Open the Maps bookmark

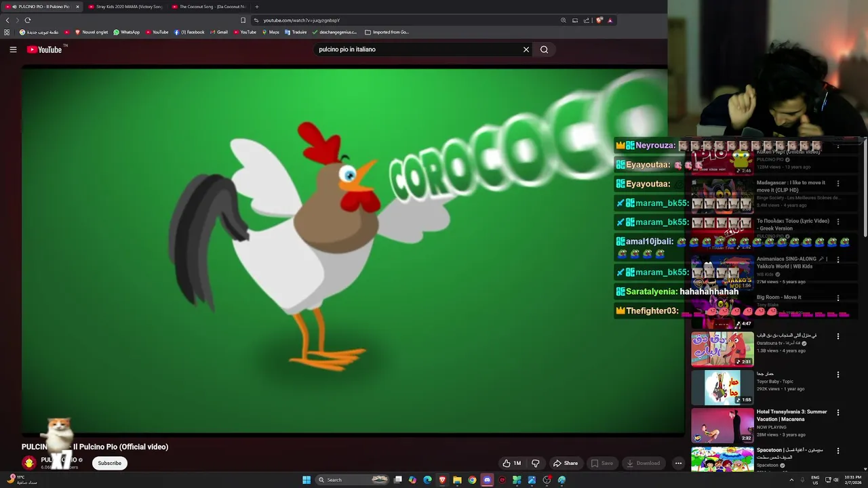coord(270,32)
